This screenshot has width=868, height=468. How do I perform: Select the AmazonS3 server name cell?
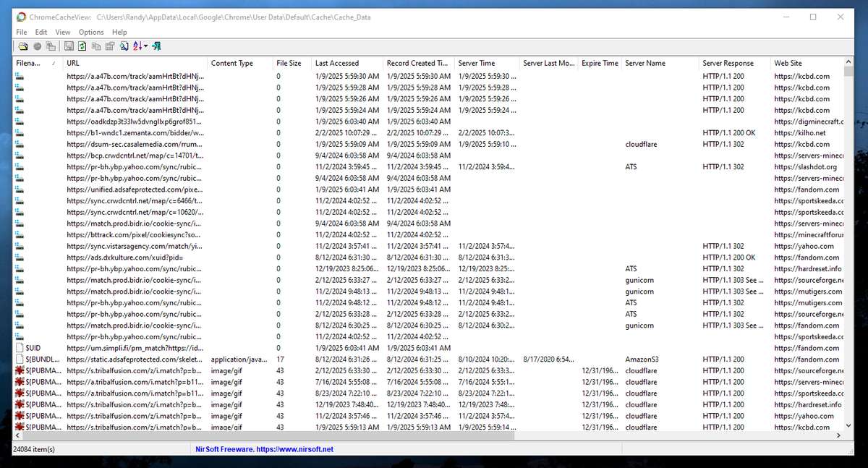tap(644, 359)
